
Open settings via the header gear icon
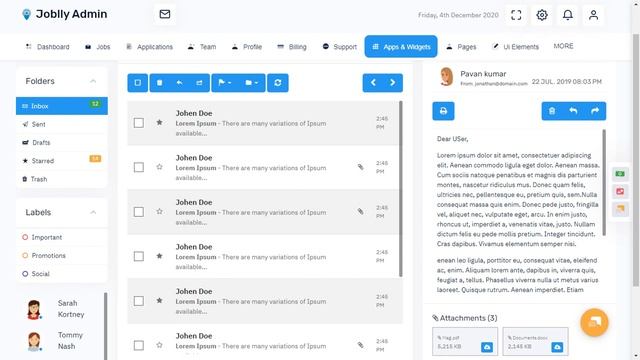[542, 15]
